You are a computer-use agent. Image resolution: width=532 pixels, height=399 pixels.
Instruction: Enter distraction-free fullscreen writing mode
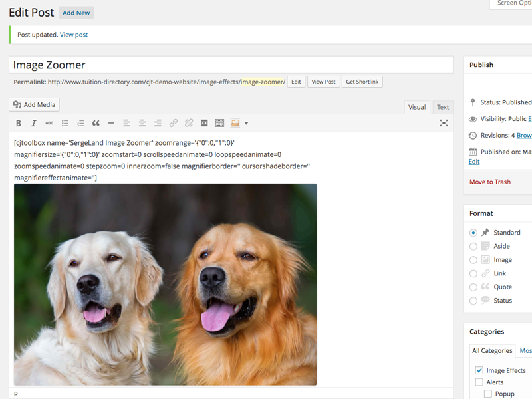click(x=444, y=123)
